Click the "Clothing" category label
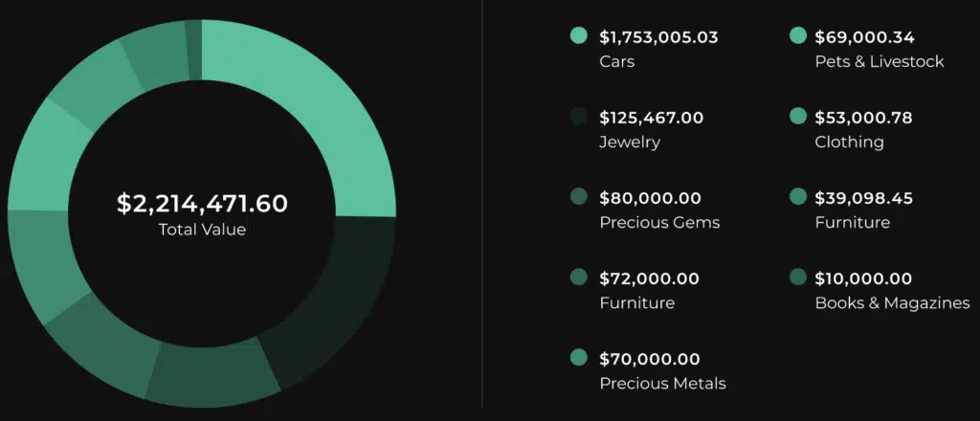The image size is (980, 421). point(849,142)
